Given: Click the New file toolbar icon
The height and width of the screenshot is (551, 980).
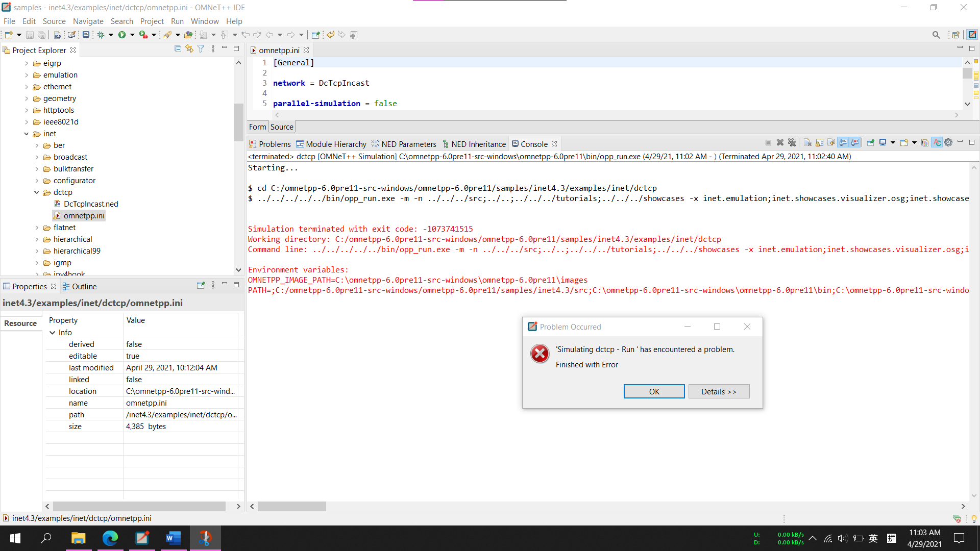Looking at the screenshot, I should coord(9,35).
